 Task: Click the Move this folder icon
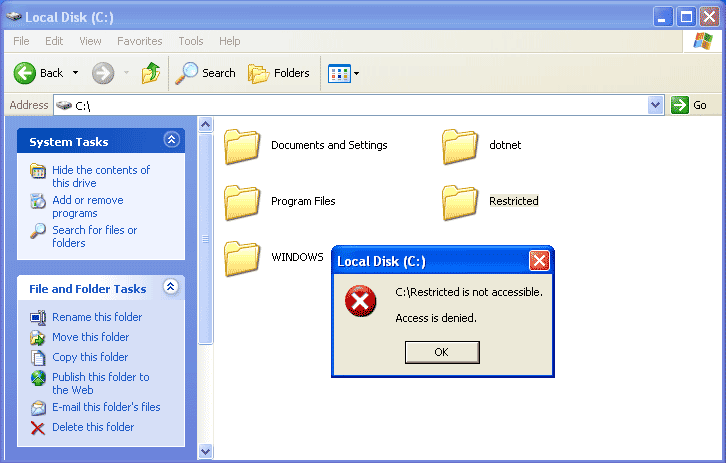[38, 338]
